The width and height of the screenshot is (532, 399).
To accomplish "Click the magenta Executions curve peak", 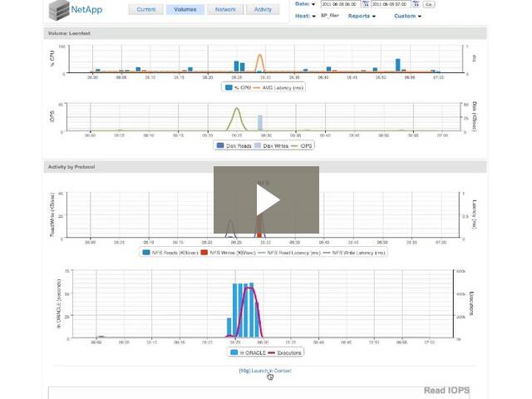I will coord(249,288).
